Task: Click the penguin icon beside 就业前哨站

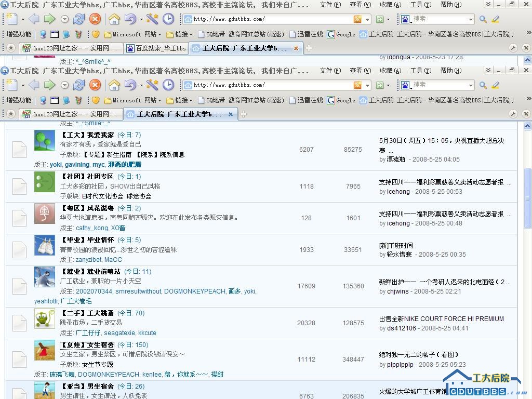Action: pyautogui.click(x=45, y=277)
